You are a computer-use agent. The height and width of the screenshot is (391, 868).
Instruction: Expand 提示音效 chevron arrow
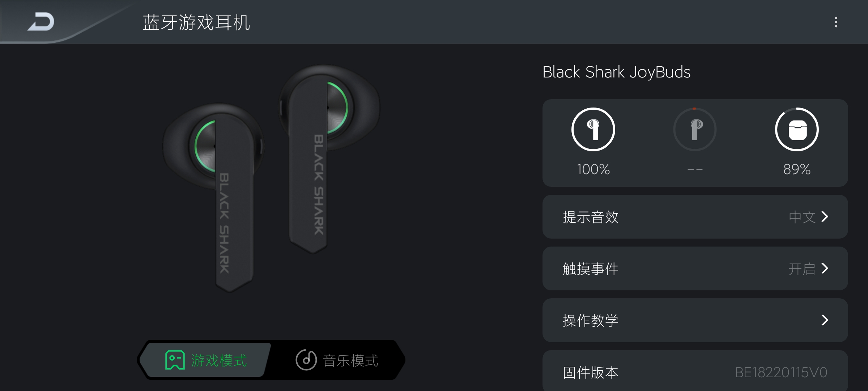pyautogui.click(x=825, y=216)
